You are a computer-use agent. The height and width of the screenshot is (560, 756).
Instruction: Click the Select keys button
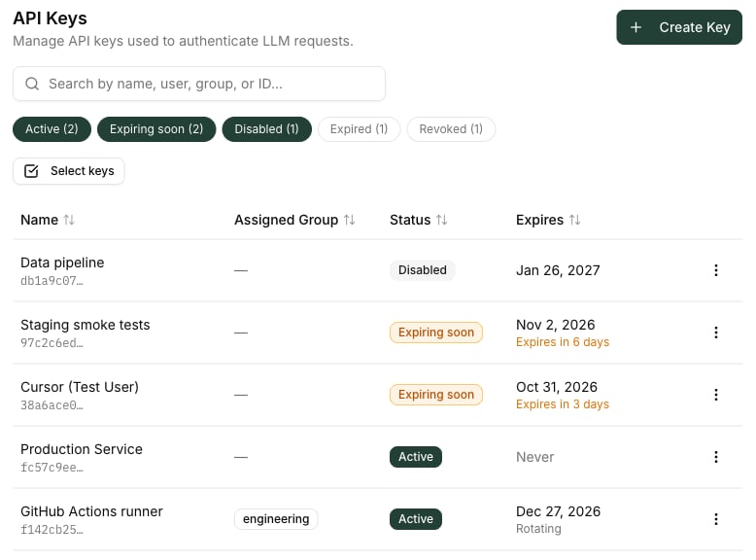click(68, 171)
